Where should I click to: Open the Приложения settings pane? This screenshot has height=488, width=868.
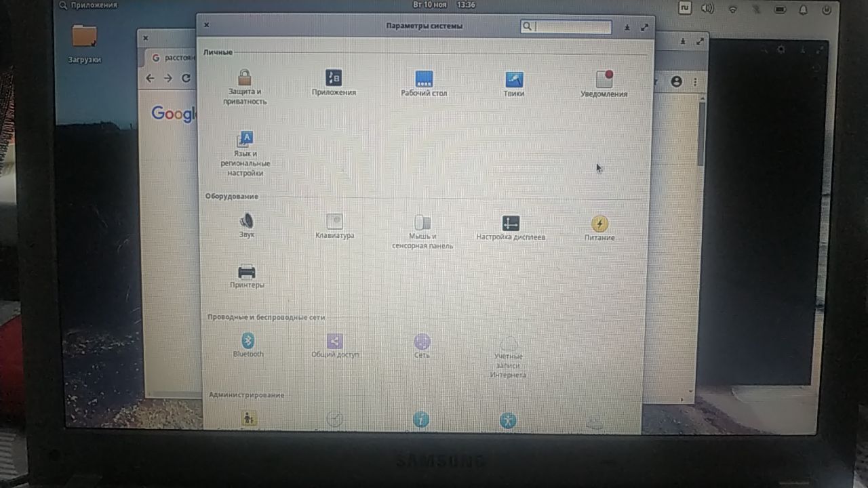[334, 83]
